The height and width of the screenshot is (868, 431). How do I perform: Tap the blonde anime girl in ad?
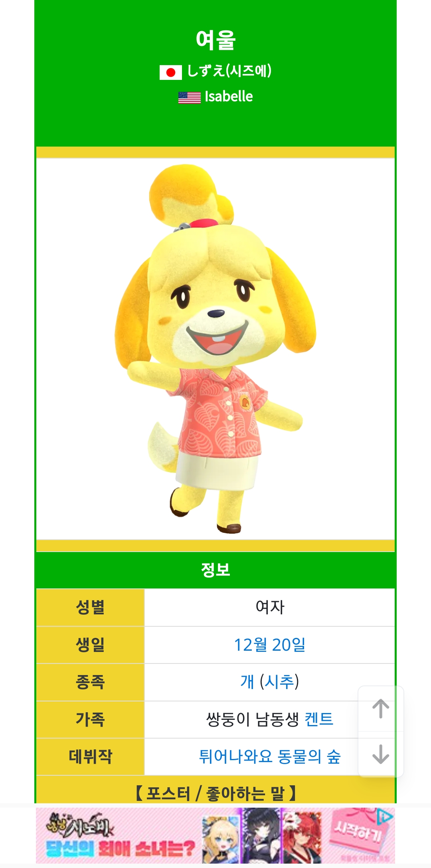[x=221, y=836]
